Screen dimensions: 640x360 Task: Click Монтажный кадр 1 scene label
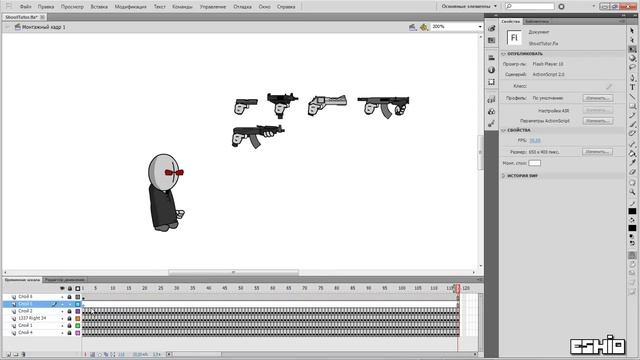pyautogui.click(x=43, y=27)
